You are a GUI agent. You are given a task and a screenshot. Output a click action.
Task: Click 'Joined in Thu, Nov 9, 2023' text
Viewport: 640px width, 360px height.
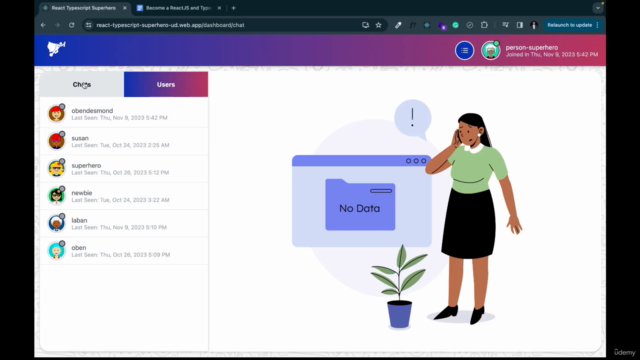point(552,54)
